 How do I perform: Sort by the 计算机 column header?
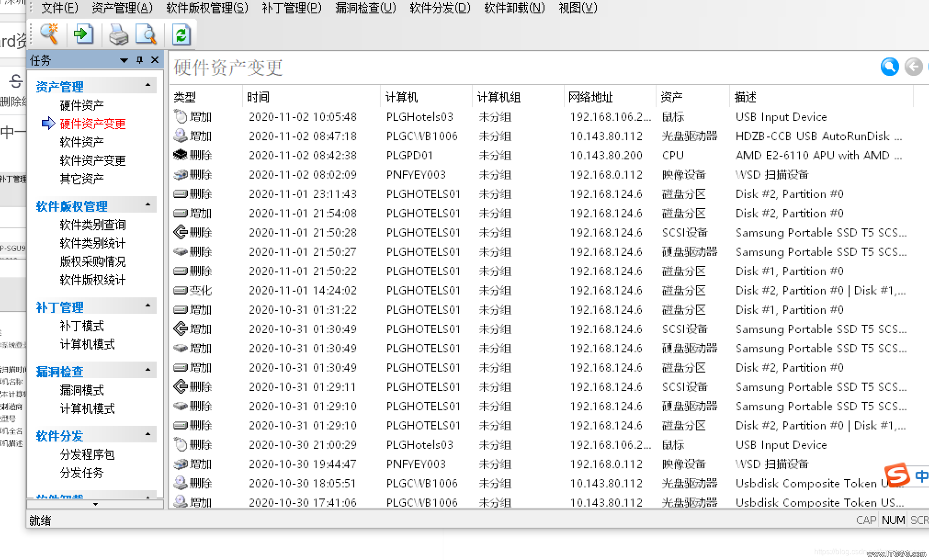coord(426,97)
